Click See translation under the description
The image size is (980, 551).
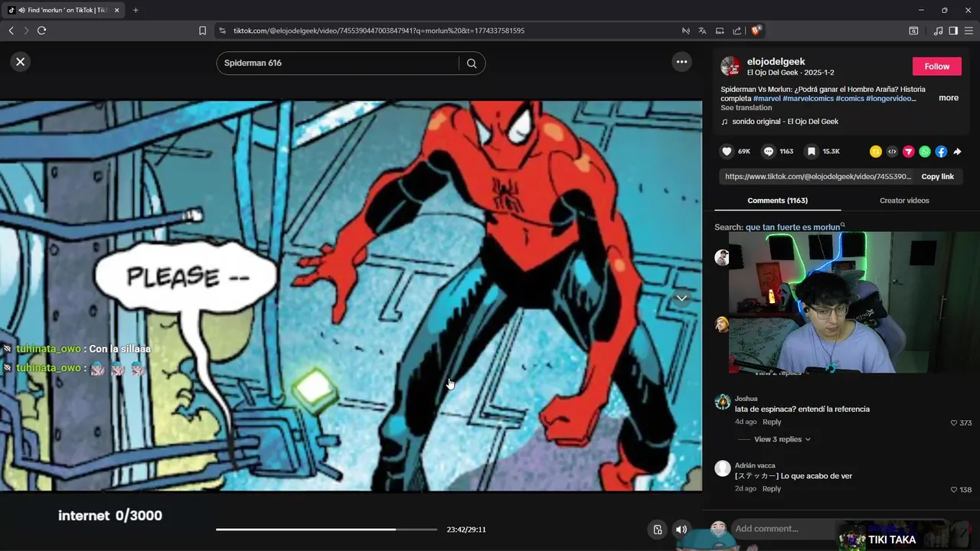[x=746, y=108]
